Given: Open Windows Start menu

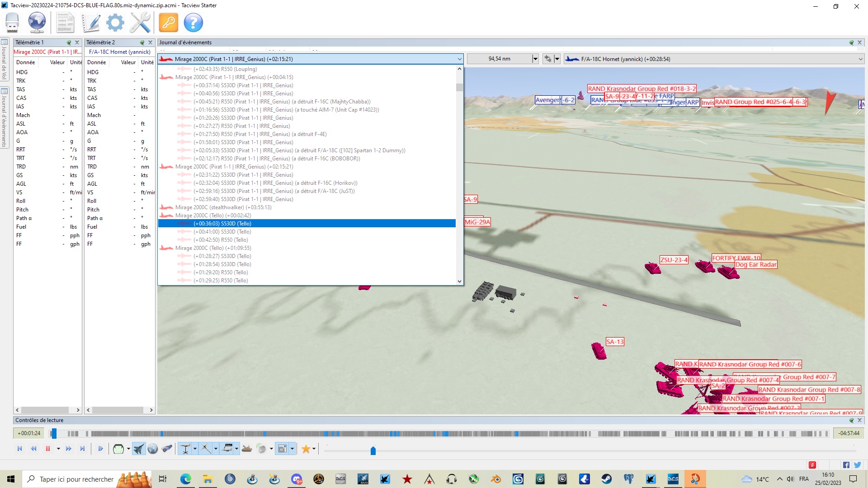Looking at the screenshot, I should 11,479.
